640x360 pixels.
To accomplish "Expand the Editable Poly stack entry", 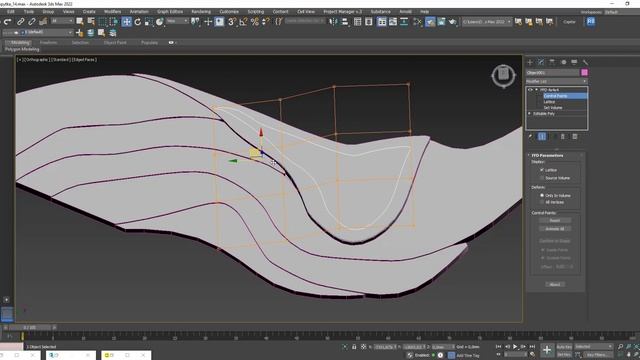I will point(530,113).
